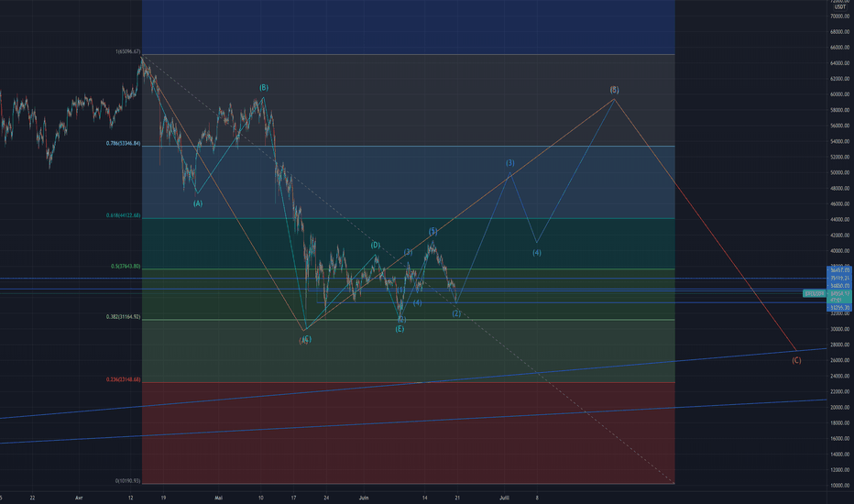This screenshot has height=504, width=854.
Task: Click the teal (A) wave label
Action: coord(198,203)
